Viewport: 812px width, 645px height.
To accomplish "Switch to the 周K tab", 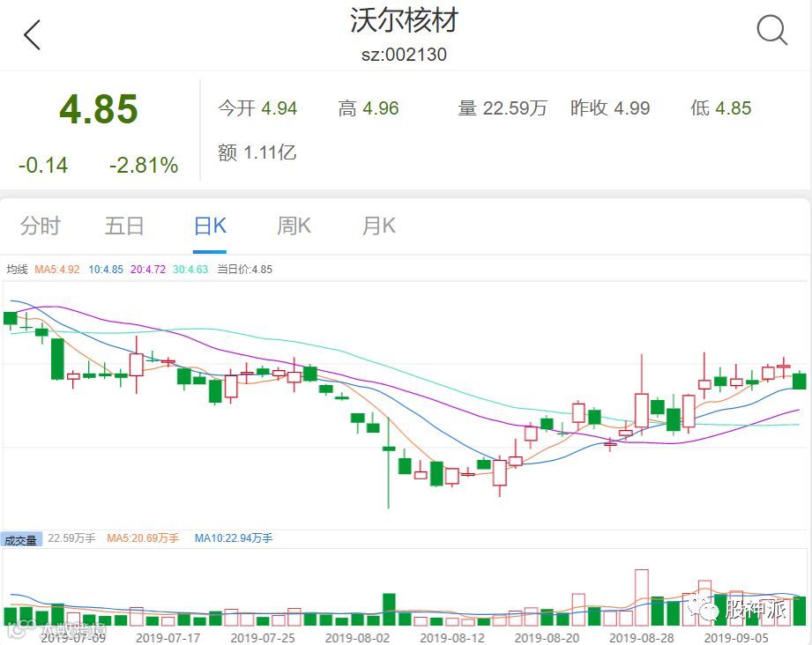I will pos(294,226).
